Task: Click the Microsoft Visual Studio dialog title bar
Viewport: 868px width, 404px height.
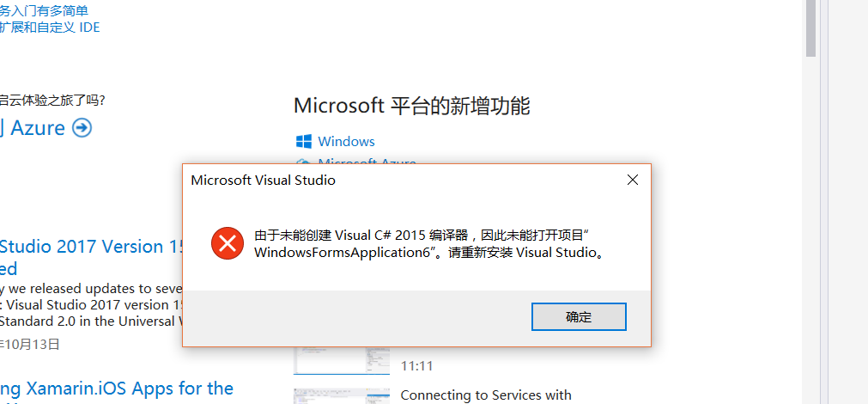Action: pyautogui.click(x=403, y=181)
